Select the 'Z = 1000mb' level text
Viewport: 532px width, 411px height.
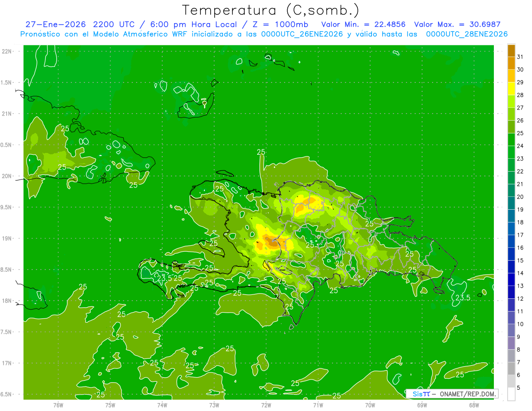point(280,24)
